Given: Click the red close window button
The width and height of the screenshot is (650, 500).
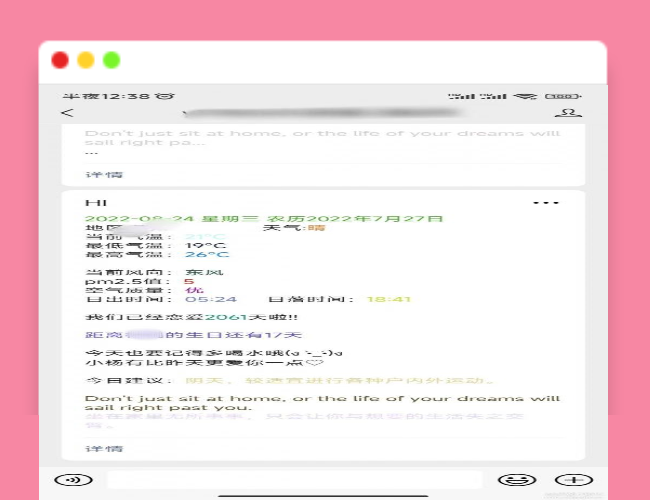Looking at the screenshot, I should click(60, 60).
